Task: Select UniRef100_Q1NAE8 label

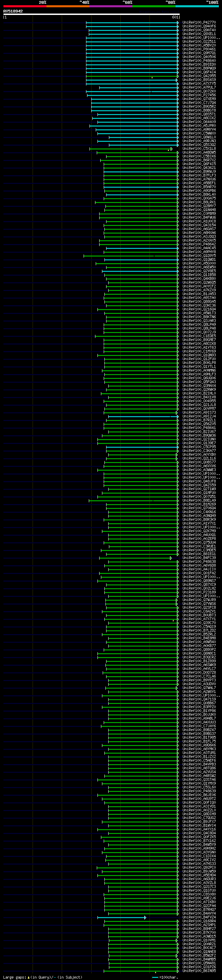Action: pyautogui.click(x=199, y=951)
